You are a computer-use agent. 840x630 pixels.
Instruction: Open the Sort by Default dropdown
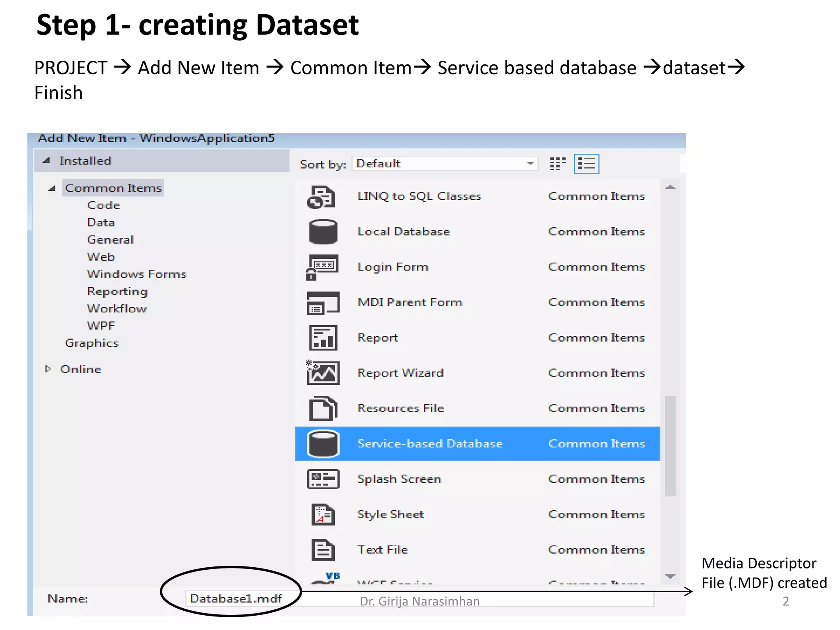445,164
